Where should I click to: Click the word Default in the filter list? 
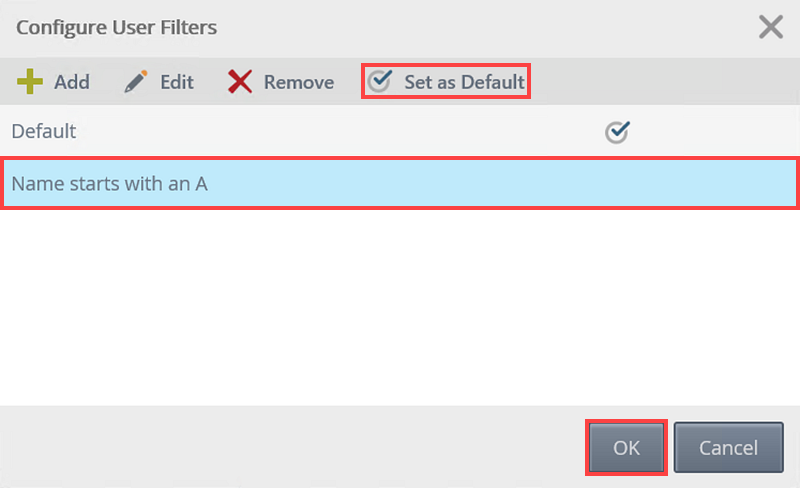(44, 131)
